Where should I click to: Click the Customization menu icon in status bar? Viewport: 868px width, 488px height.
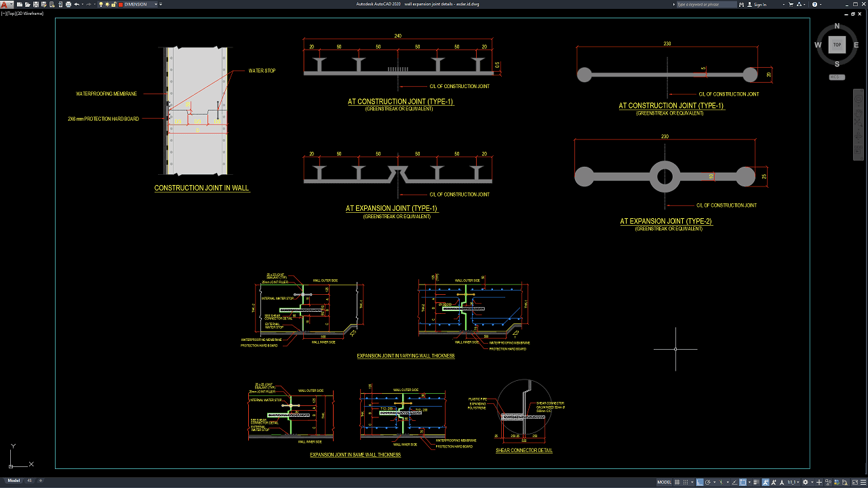point(863,483)
